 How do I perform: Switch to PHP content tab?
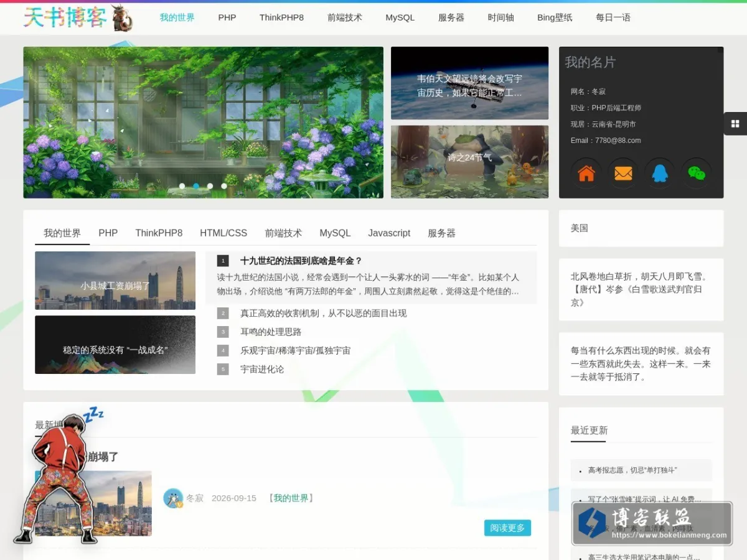click(108, 233)
